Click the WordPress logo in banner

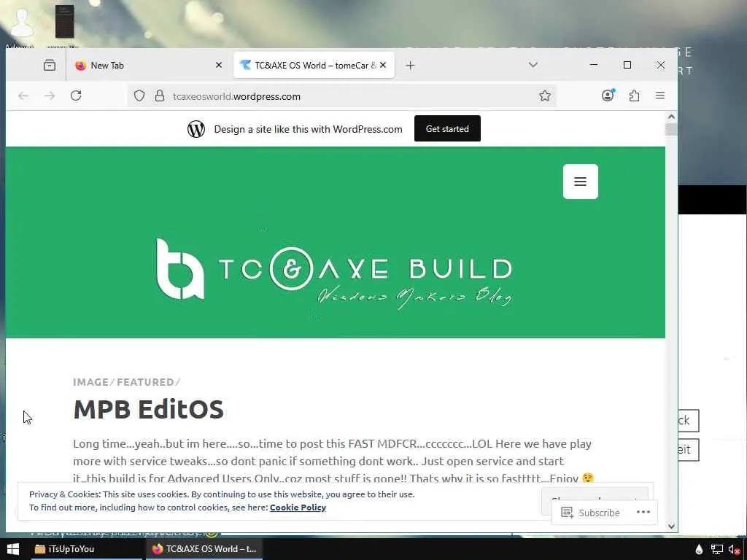[196, 129]
